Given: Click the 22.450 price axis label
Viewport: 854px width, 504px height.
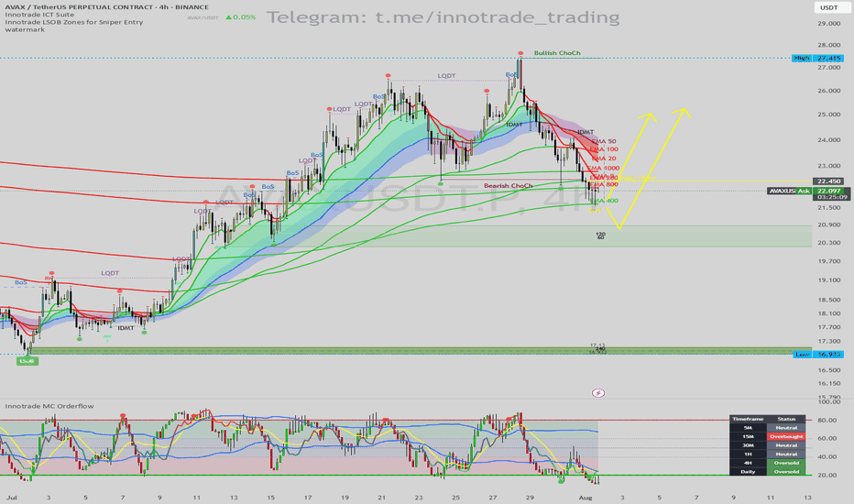Looking at the screenshot, I should click(x=827, y=181).
